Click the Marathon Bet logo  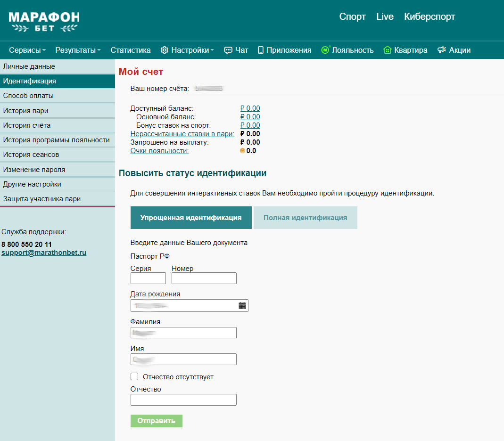[x=44, y=22]
